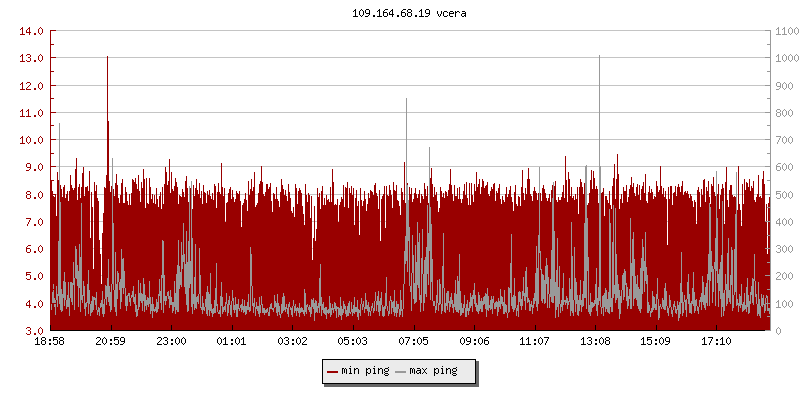The width and height of the screenshot is (800, 400).
Task: Click the 17:10 time axis label
Action: tap(716, 342)
